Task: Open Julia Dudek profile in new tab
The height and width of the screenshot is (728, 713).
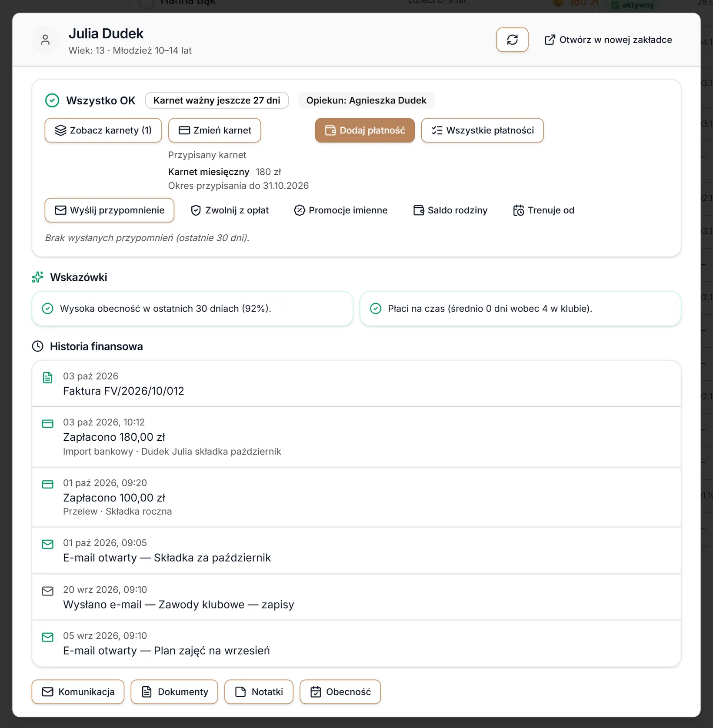Action: (608, 40)
